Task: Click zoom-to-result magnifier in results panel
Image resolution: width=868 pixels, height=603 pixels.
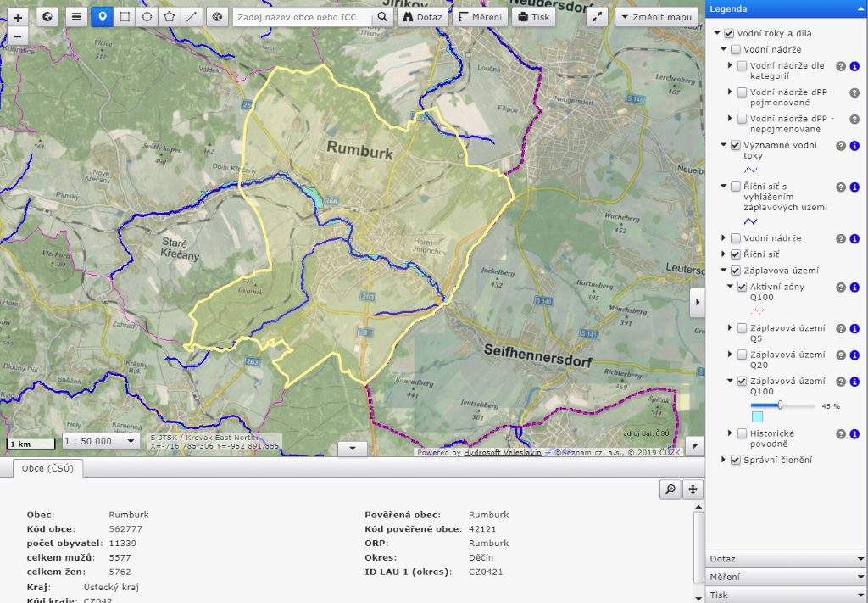Action: [670, 489]
